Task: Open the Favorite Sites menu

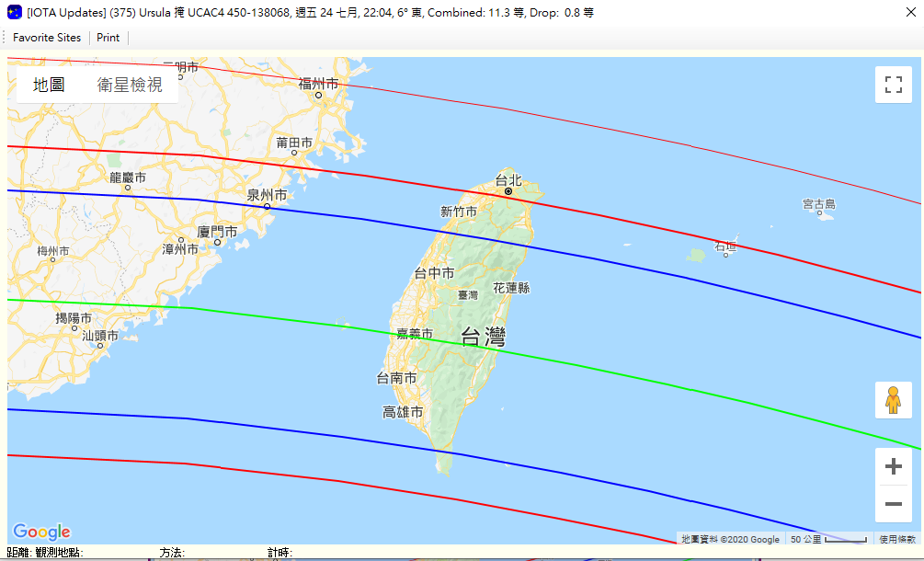Action: (47, 37)
